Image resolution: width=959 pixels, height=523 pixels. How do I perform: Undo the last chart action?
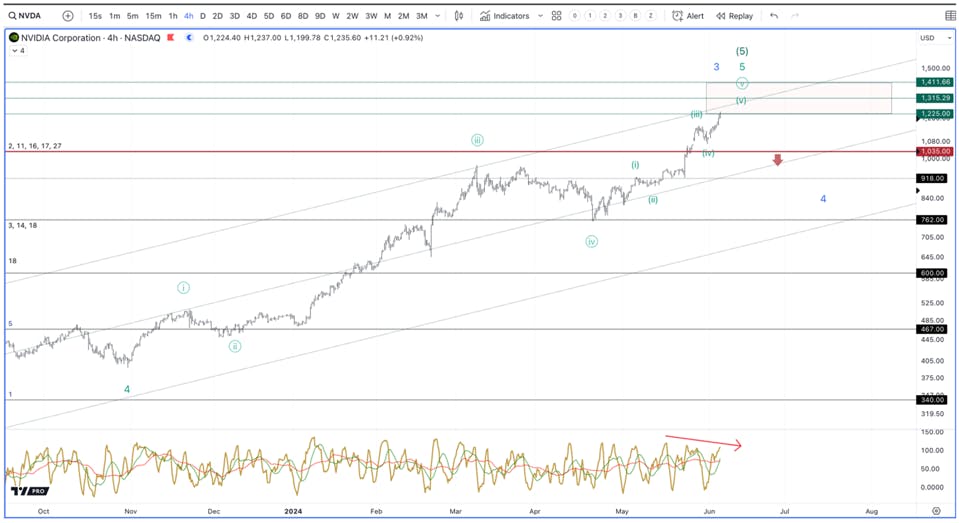pyautogui.click(x=774, y=16)
